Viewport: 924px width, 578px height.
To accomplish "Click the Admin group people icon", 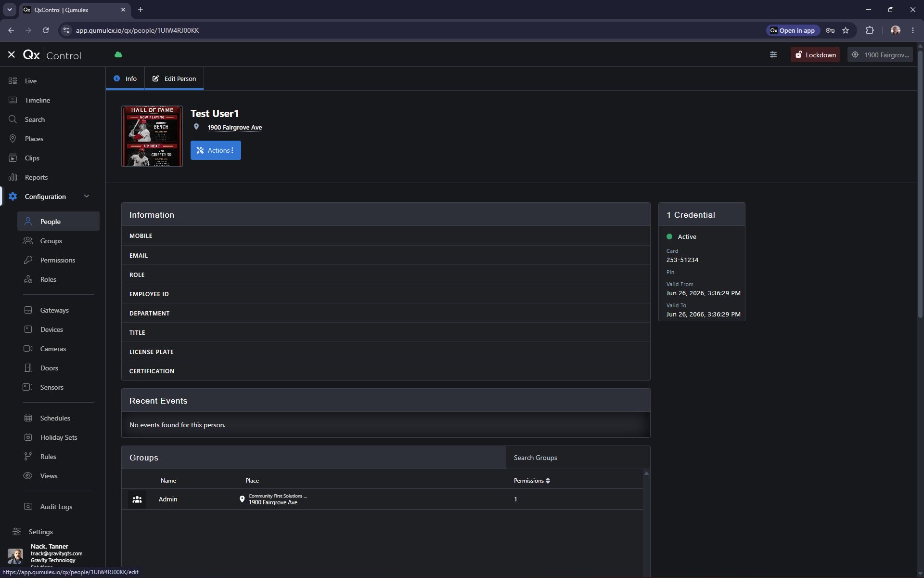I will pos(137,499).
